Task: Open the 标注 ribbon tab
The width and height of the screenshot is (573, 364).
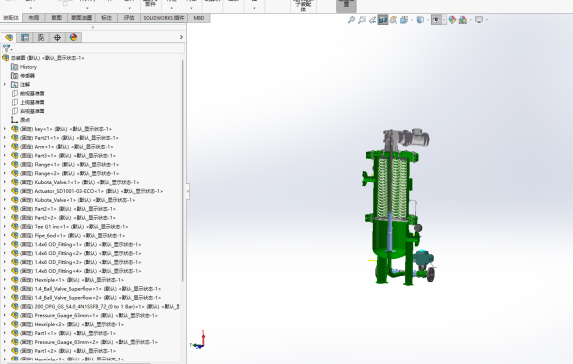Action: coord(106,18)
